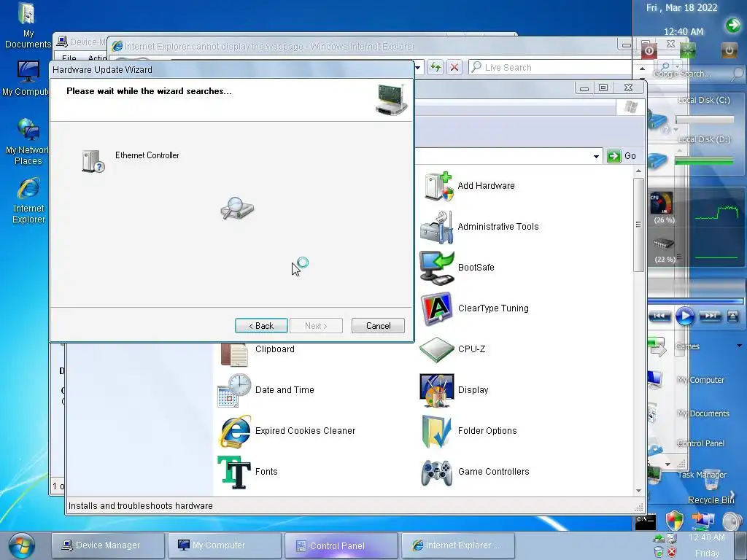The width and height of the screenshot is (747, 560).
Task: Click the Ethernet Controller device icon in wizard
Action: pos(93,161)
